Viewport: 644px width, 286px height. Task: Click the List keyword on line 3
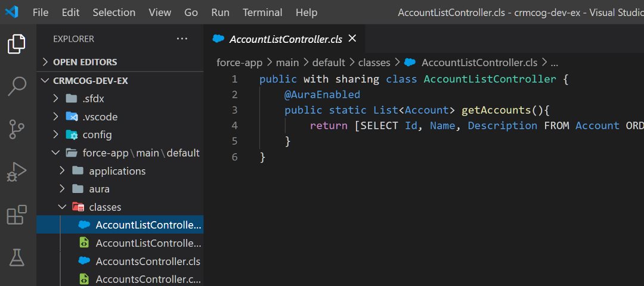click(386, 110)
